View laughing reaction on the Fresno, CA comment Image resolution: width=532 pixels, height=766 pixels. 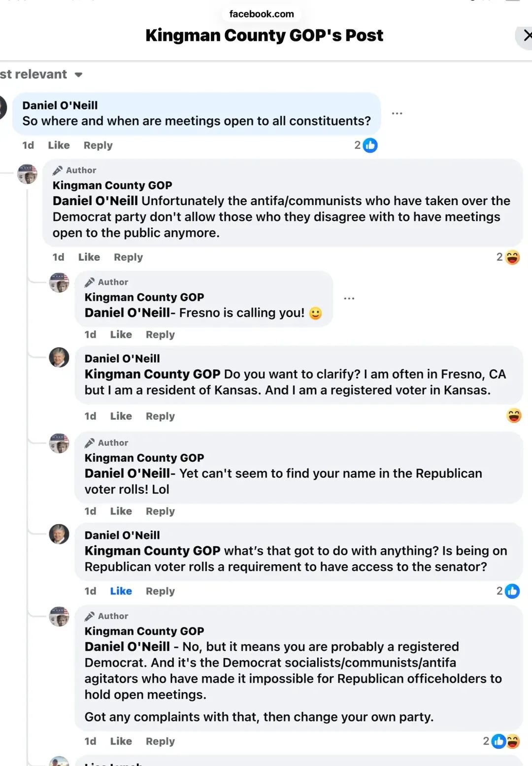(514, 416)
